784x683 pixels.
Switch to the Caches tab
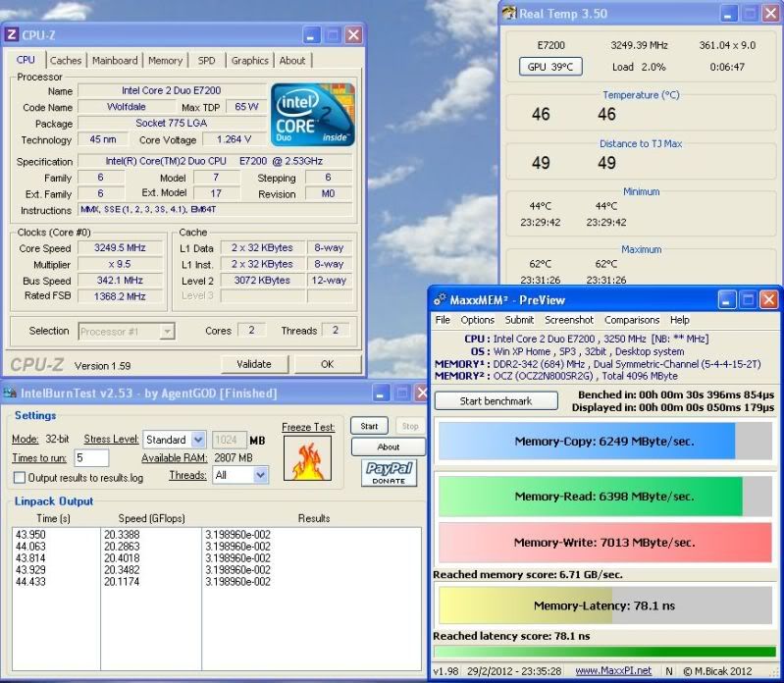click(66, 61)
